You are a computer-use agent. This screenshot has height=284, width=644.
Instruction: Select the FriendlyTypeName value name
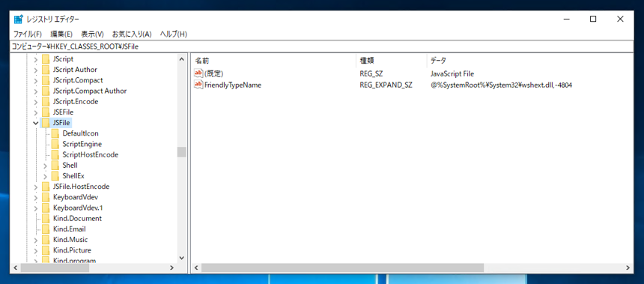233,85
